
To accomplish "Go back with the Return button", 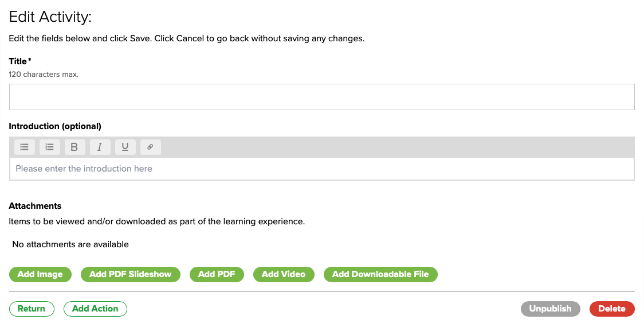I will (32, 309).
